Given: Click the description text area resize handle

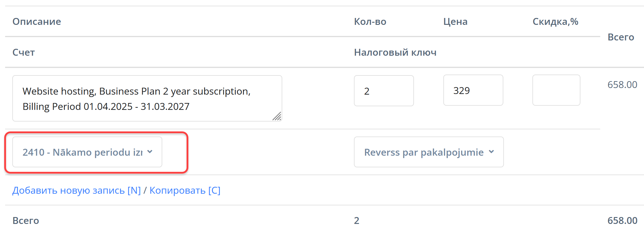Looking at the screenshot, I should 277,116.
